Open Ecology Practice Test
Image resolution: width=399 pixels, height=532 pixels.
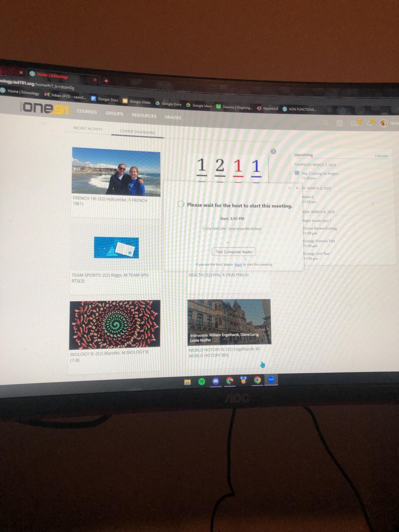click(319, 241)
